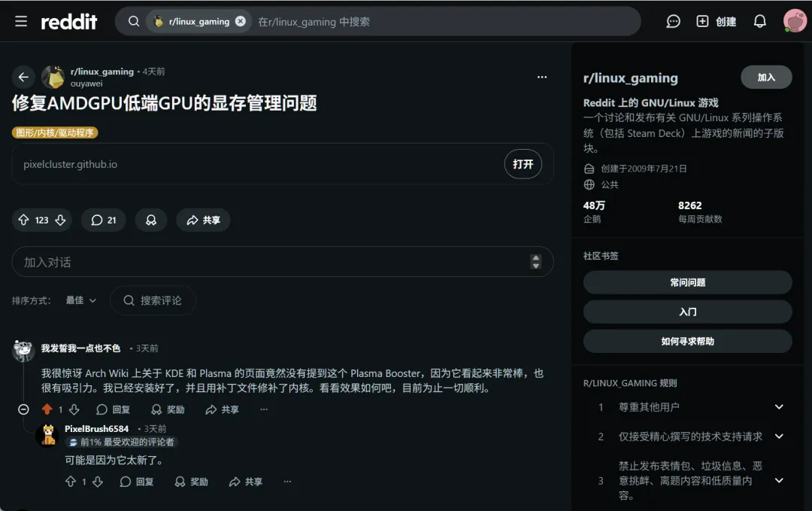Click the create post button
Screen dimensions: 812x511
(717, 21)
